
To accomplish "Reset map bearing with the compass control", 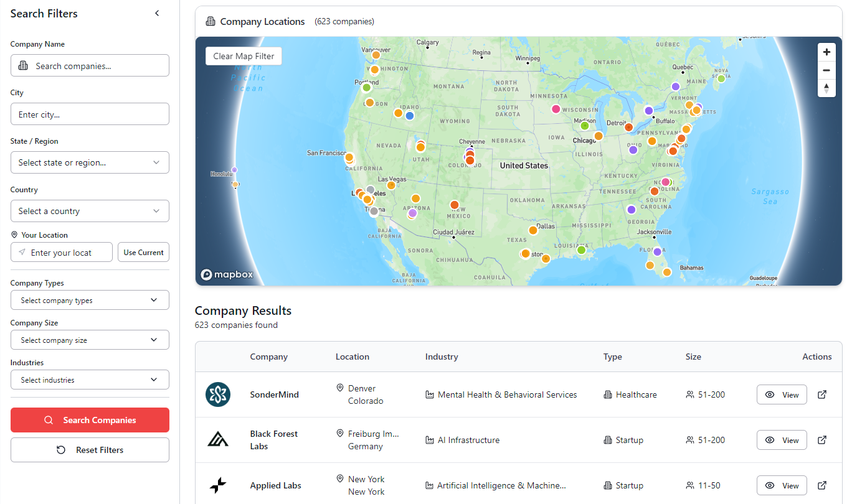I will tap(826, 88).
